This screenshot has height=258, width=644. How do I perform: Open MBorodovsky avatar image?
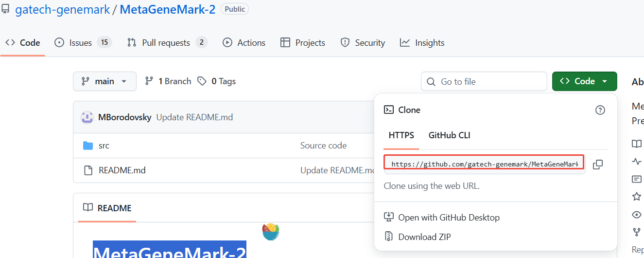click(87, 117)
